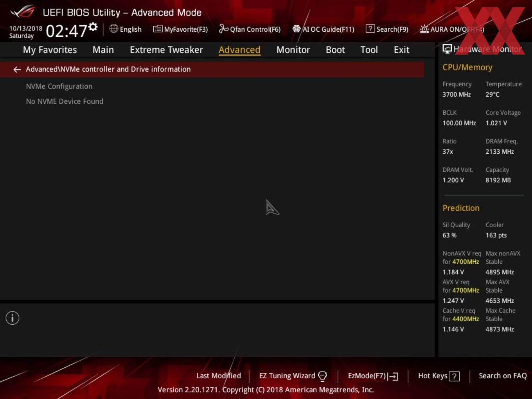Image resolution: width=532 pixels, height=399 pixels.
Task: Click the EZ Tuning Wizard bulb icon
Action: point(322,376)
